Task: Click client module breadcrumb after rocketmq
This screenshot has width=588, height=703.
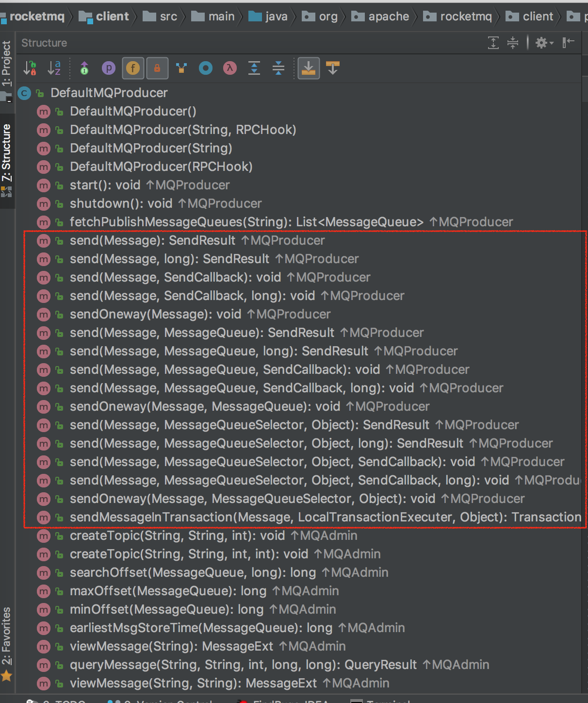Action: coord(104,17)
